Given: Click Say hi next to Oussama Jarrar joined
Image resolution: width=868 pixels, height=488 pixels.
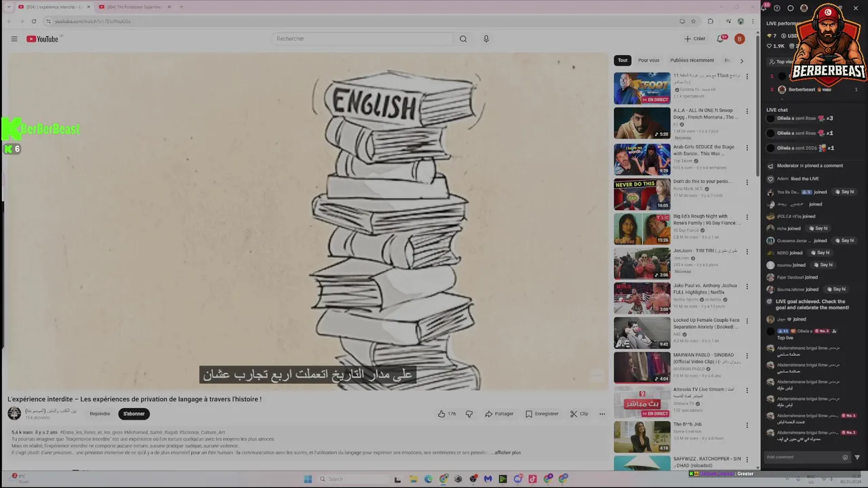Looking at the screenshot, I should click(x=844, y=241).
